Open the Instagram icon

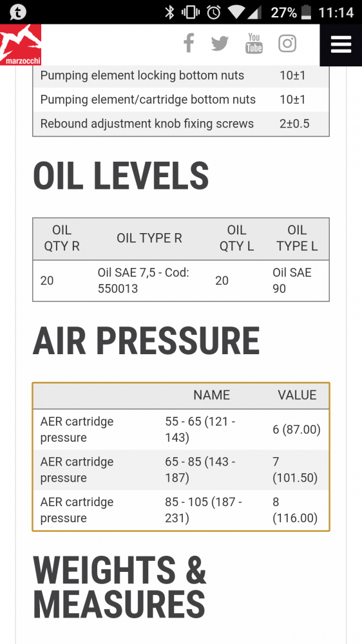(287, 43)
